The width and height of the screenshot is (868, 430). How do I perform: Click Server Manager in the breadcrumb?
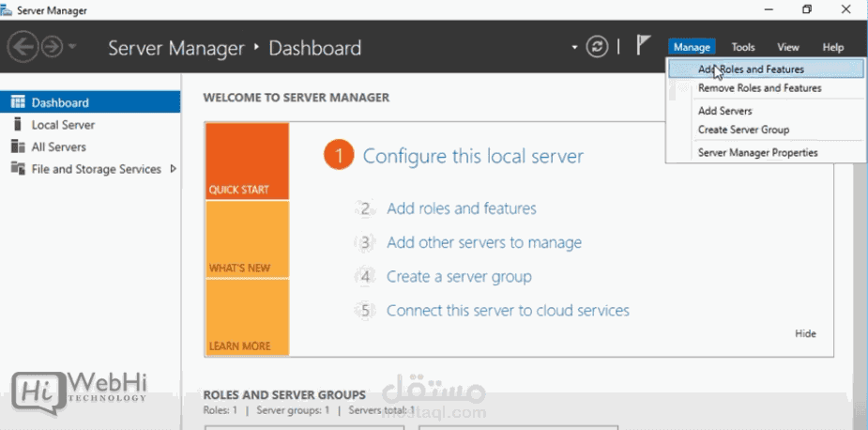[176, 48]
